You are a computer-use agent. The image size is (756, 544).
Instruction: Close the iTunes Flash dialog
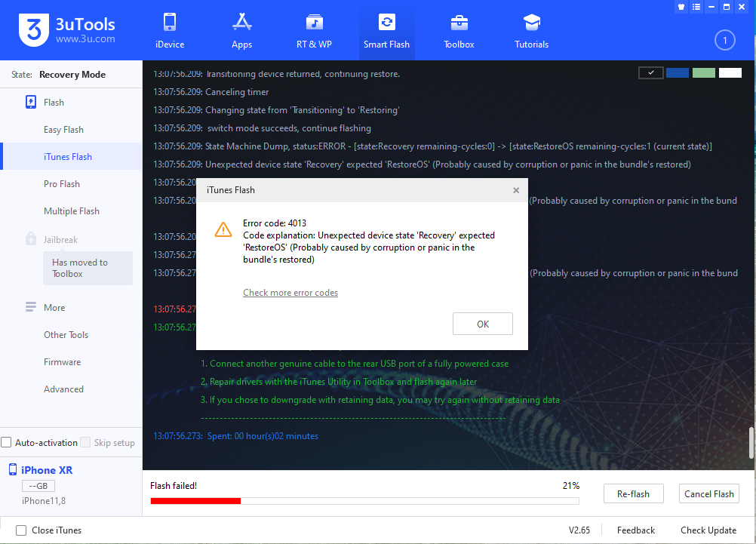click(x=516, y=190)
